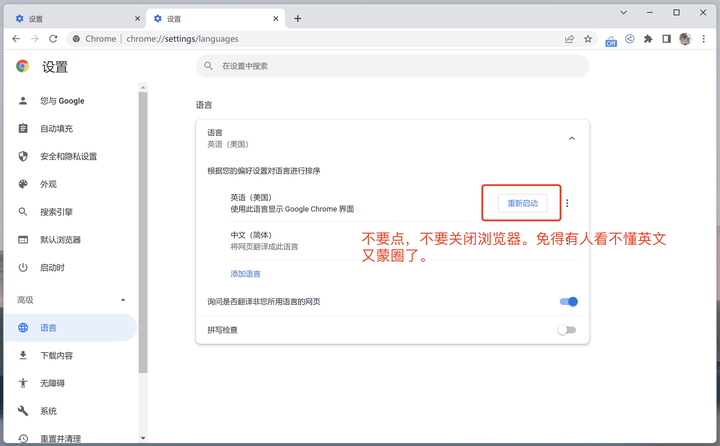This screenshot has width=720, height=446.
Task: Collapse the 高级 advanced section
Action: (x=123, y=300)
